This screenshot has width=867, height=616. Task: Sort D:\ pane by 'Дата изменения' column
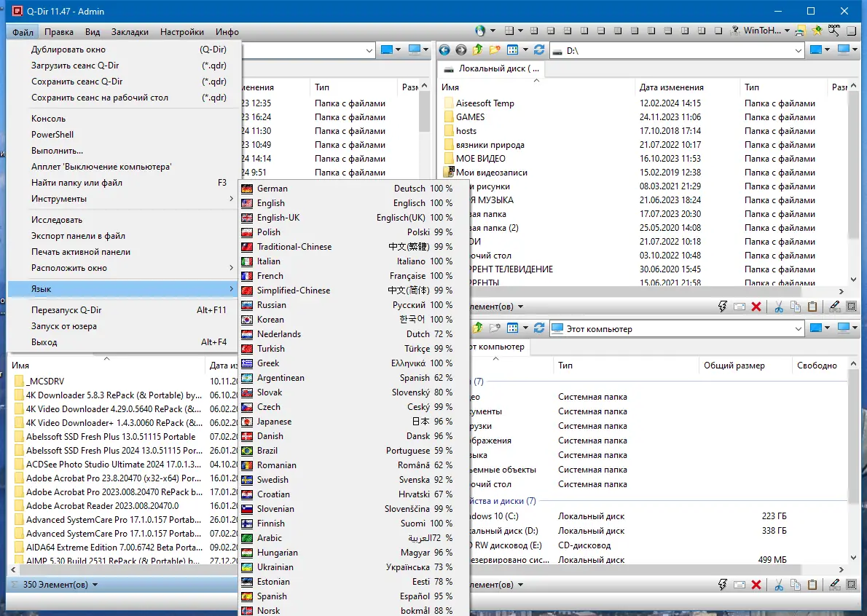tap(686, 87)
